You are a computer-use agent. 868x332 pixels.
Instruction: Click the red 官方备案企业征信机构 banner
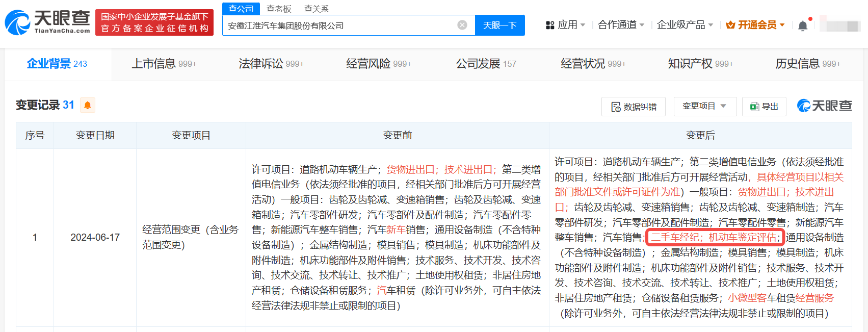pos(154,22)
